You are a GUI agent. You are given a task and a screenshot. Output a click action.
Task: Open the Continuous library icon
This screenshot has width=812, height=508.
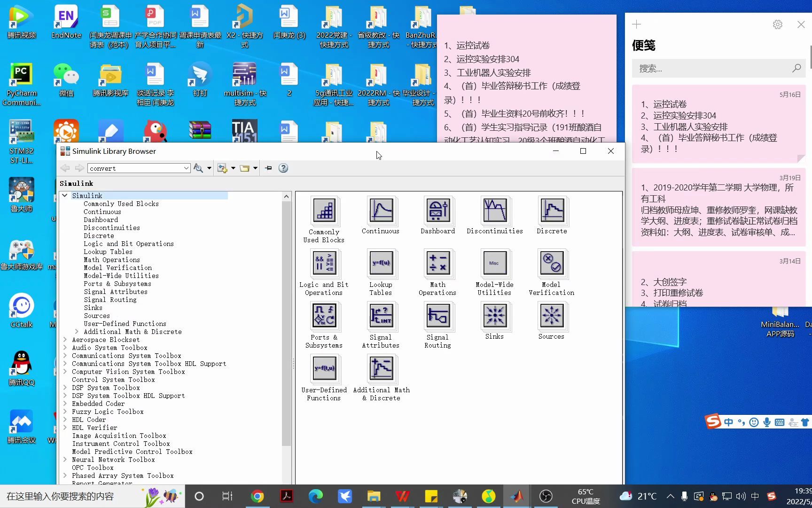(x=381, y=210)
